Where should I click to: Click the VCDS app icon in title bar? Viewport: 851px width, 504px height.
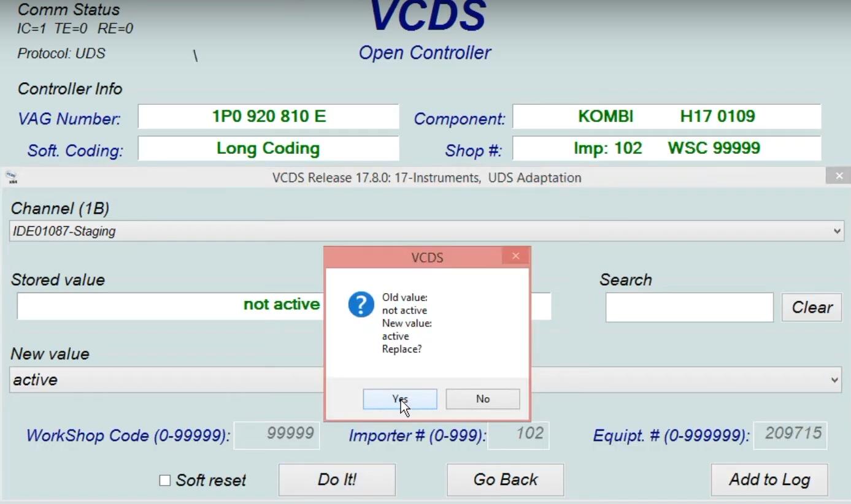(x=12, y=177)
